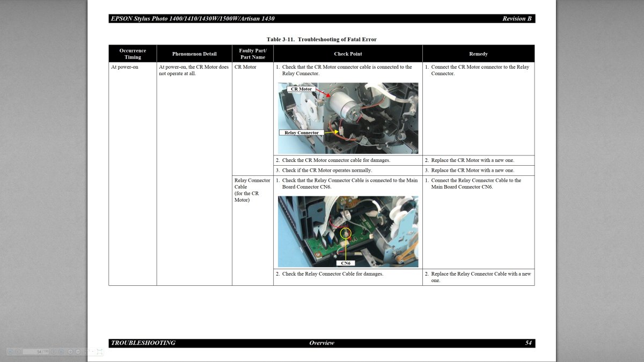Click the previous page arrow button

pyautogui.click(x=18, y=351)
